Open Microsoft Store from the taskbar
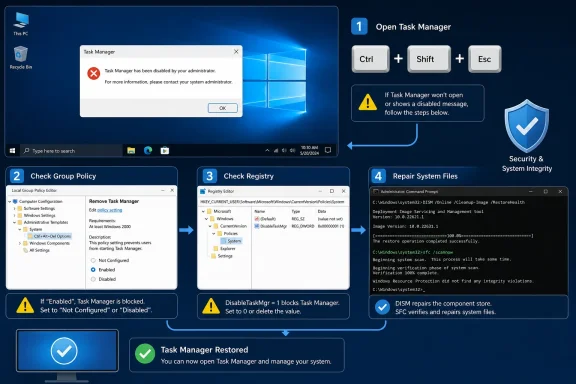576x384 pixels. [x=165, y=150]
